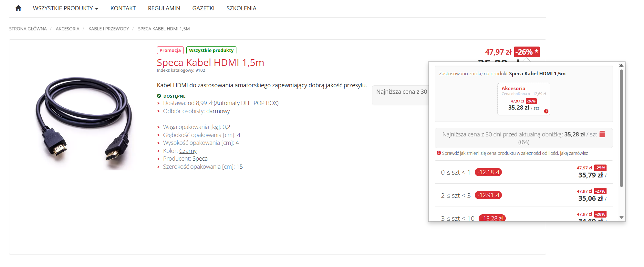Click '35,28 zł / szt' in the Akcesoria card

coord(524,108)
